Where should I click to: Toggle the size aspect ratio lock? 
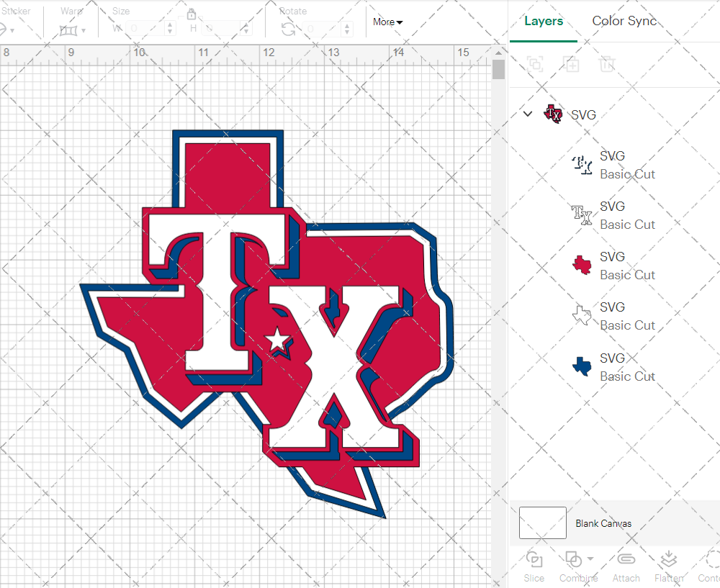pos(192,14)
